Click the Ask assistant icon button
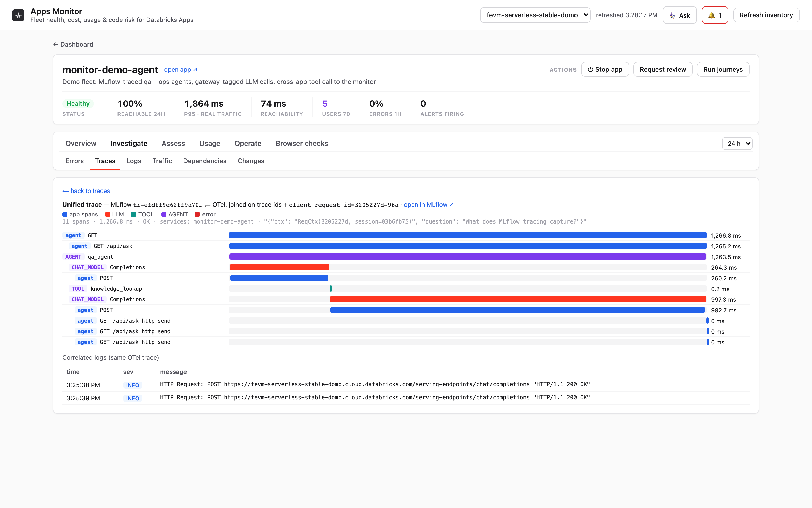 pyautogui.click(x=680, y=15)
